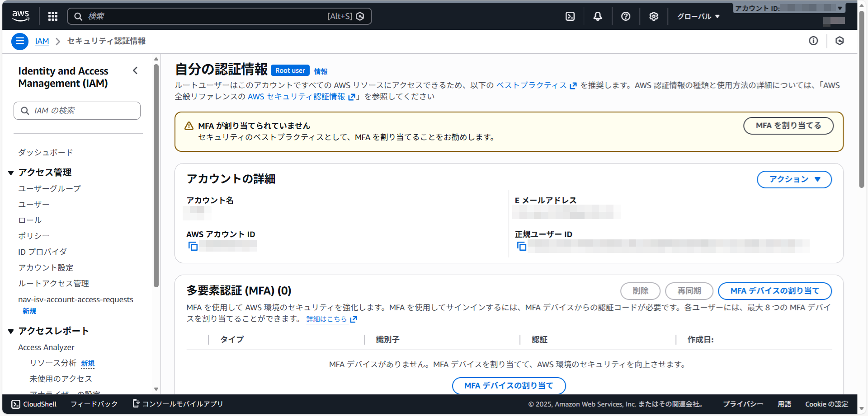Open the アクション dropdown
868x416 pixels.
(794, 179)
